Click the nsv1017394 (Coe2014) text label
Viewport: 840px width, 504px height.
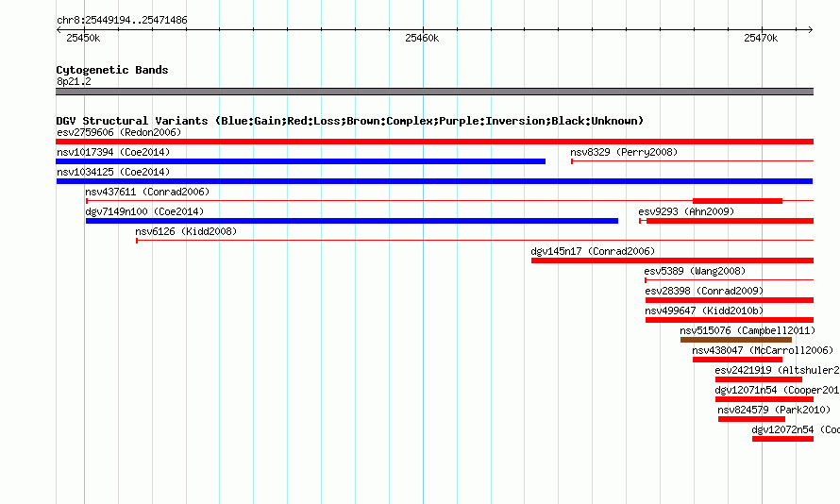pos(113,152)
